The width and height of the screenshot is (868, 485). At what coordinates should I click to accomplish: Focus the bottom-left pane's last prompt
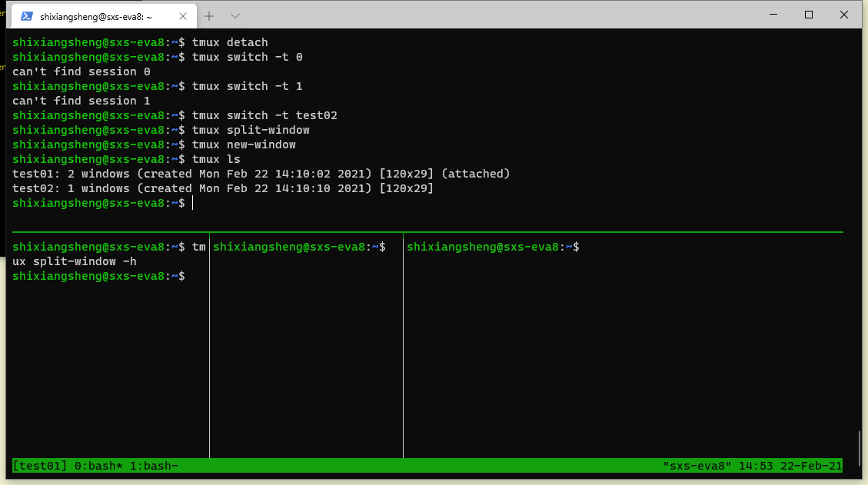tap(98, 276)
